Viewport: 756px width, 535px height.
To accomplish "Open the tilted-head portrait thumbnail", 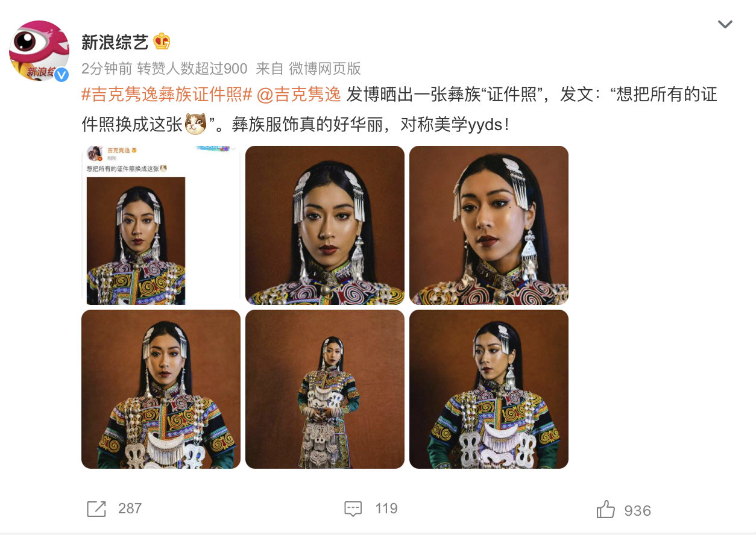I will click(x=489, y=225).
